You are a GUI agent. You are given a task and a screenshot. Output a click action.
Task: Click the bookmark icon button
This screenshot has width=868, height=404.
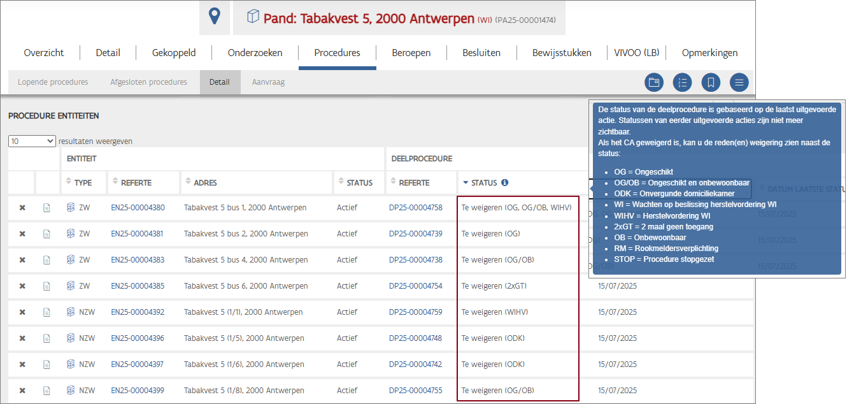tap(711, 82)
